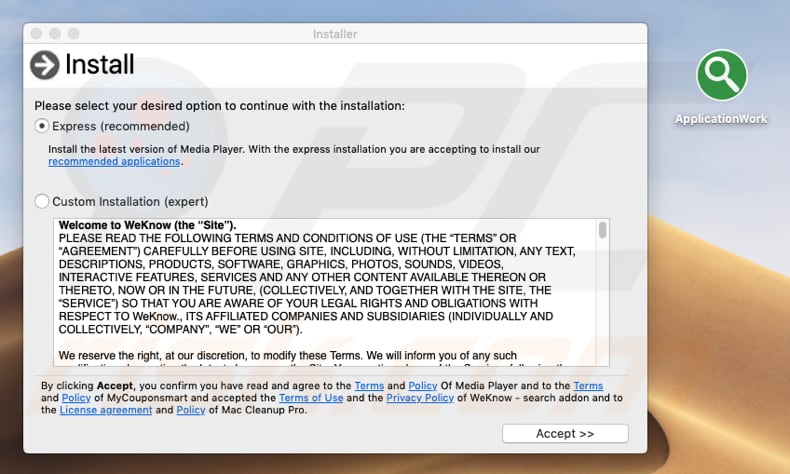This screenshot has height=474, width=790.
Task: Open MyCouponsmart Terms link
Action: click(588, 385)
